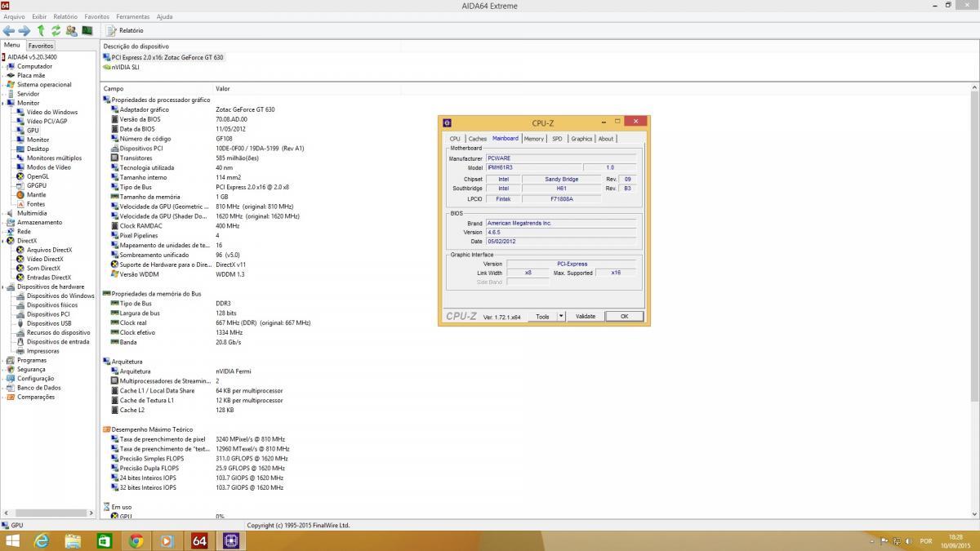Image resolution: width=980 pixels, height=551 pixels.
Task: Open the About tab in CPU-Z
Action: 606,139
